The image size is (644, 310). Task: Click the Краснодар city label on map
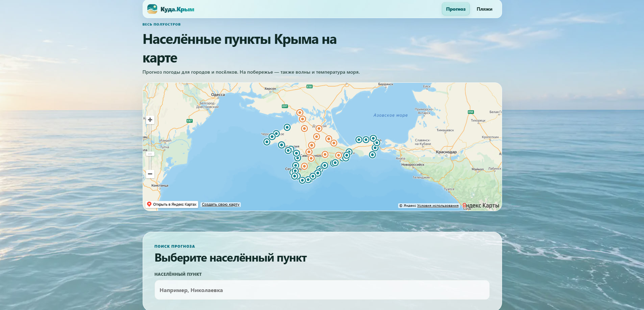coord(446,152)
